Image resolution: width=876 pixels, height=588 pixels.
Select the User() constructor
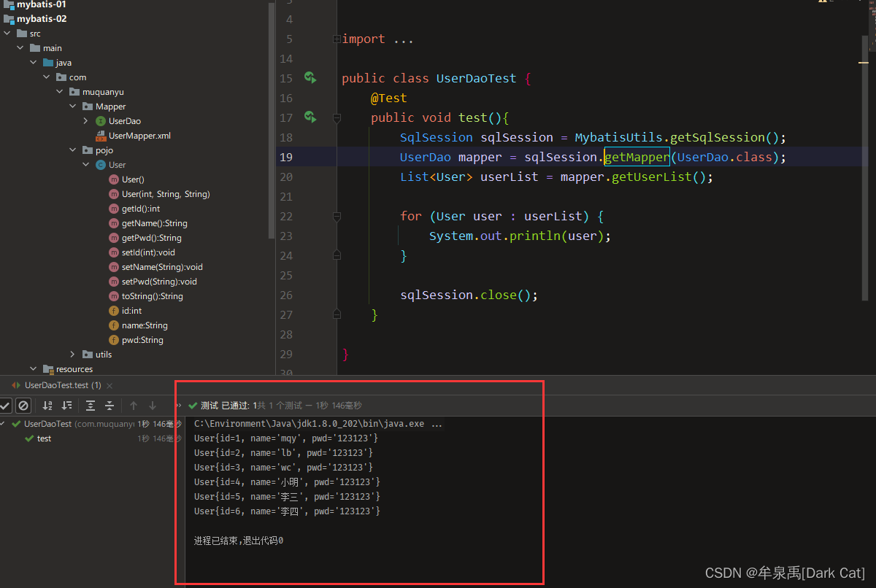pyautogui.click(x=133, y=179)
